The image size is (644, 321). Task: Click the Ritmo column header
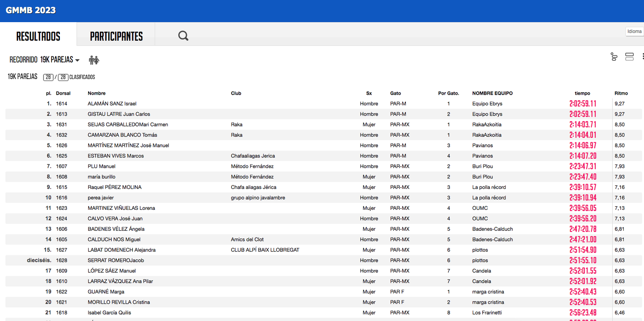tap(621, 93)
